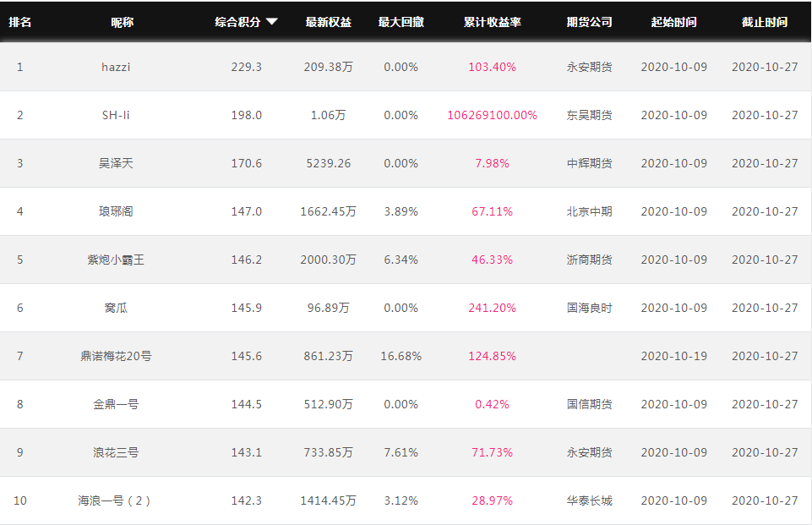This screenshot has width=812, height=525.
Task: Open the 海浪一号（2） nickname
Action: 114,500
